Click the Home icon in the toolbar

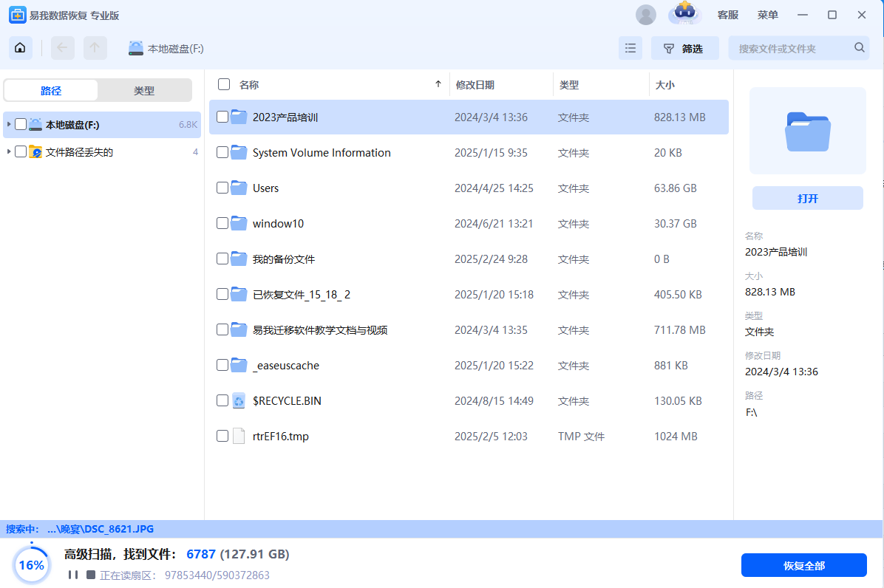[x=20, y=48]
